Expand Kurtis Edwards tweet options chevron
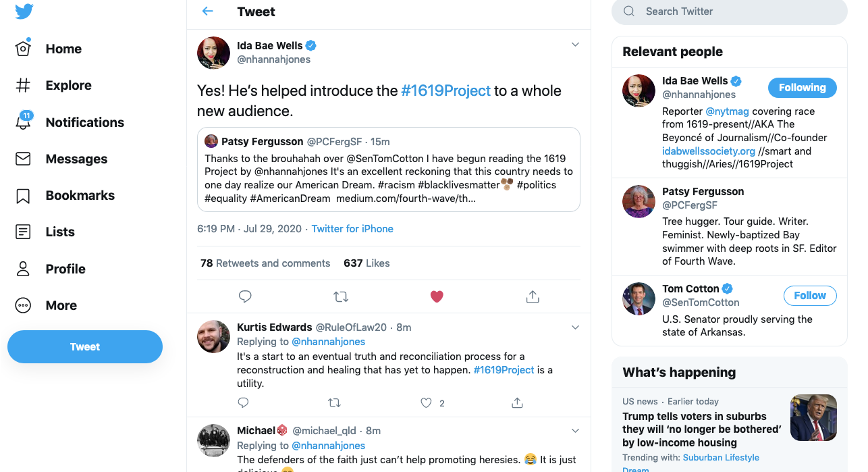Image resolution: width=868 pixels, height=472 pixels. pos(575,327)
